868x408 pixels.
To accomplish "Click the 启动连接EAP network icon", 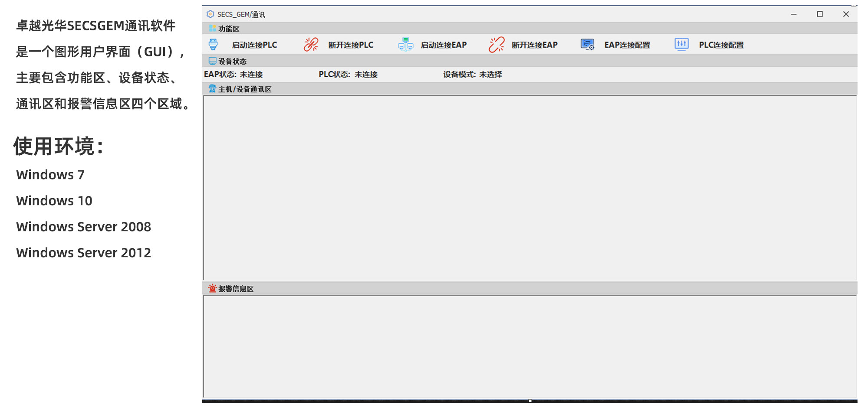I will (405, 45).
